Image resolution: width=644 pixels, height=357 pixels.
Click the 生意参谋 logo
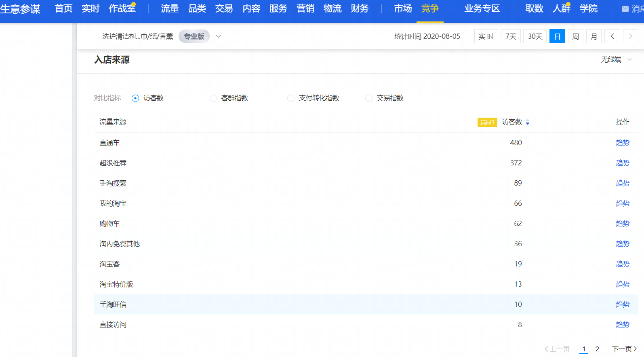click(20, 8)
